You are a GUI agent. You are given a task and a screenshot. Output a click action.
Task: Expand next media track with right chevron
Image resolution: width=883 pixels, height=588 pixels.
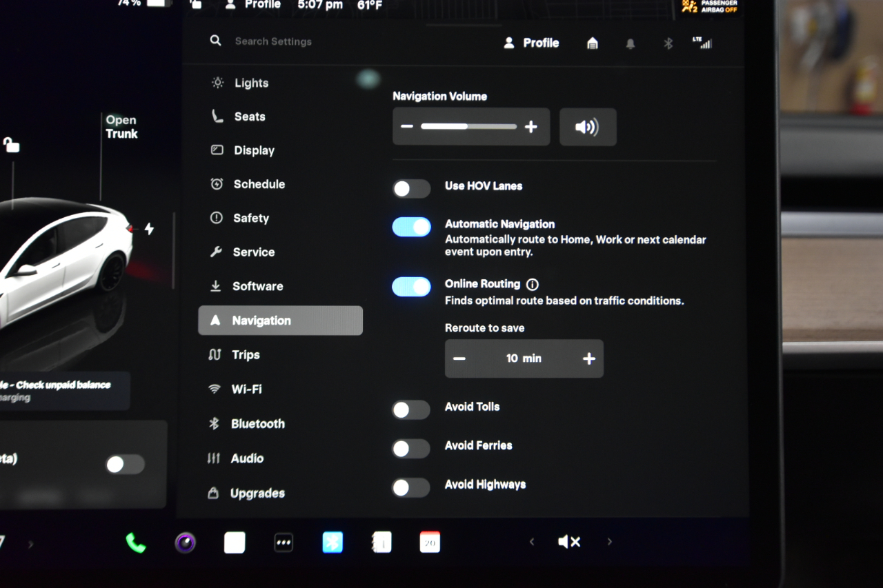coord(609,542)
